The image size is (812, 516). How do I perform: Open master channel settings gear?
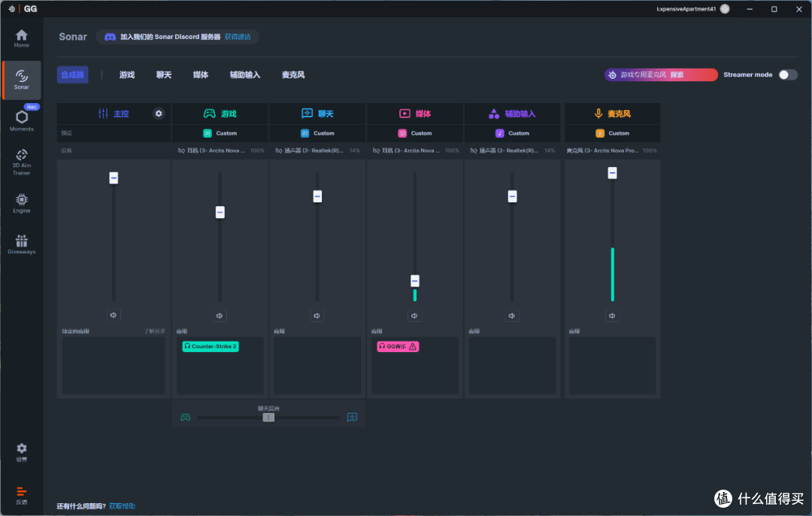tap(159, 114)
